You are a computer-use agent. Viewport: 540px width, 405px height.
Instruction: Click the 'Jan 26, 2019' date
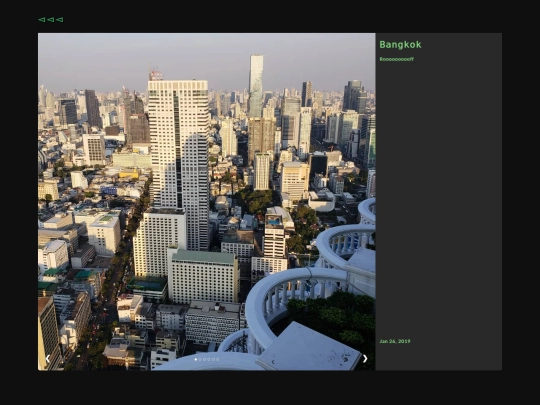(x=395, y=341)
